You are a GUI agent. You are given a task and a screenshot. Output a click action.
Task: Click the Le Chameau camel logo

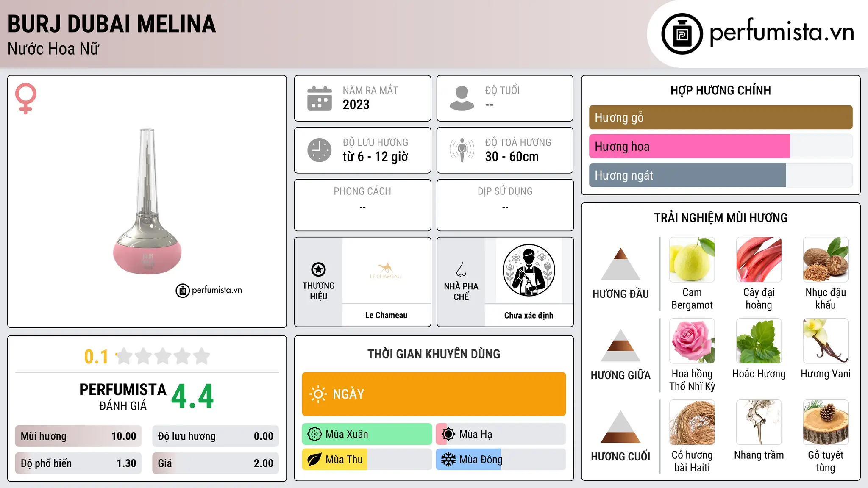pos(386,271)
